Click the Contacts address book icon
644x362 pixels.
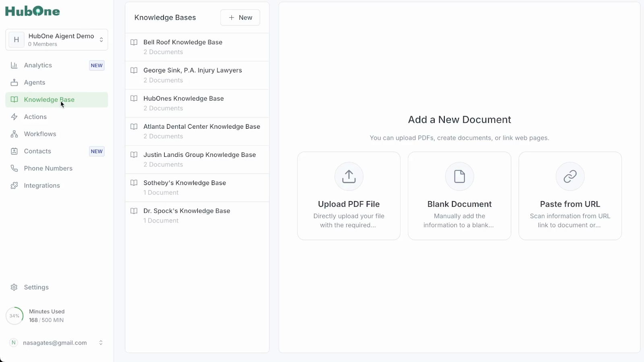[14, 151]
